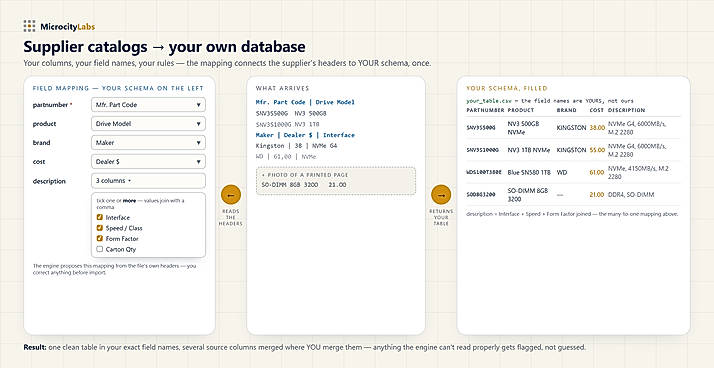Click the 'WHAT ARRIVES' panel heading
This screenshot has height=368, width=714.
(282, 88)
